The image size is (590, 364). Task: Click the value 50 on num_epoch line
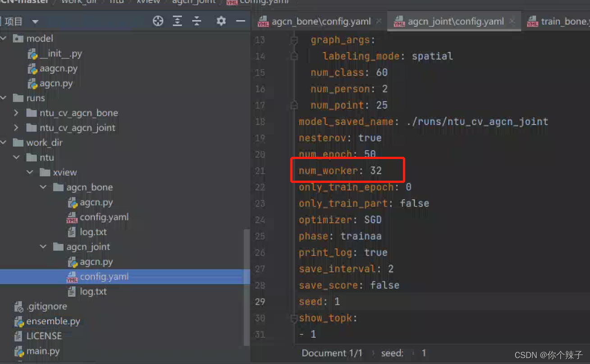370,154
